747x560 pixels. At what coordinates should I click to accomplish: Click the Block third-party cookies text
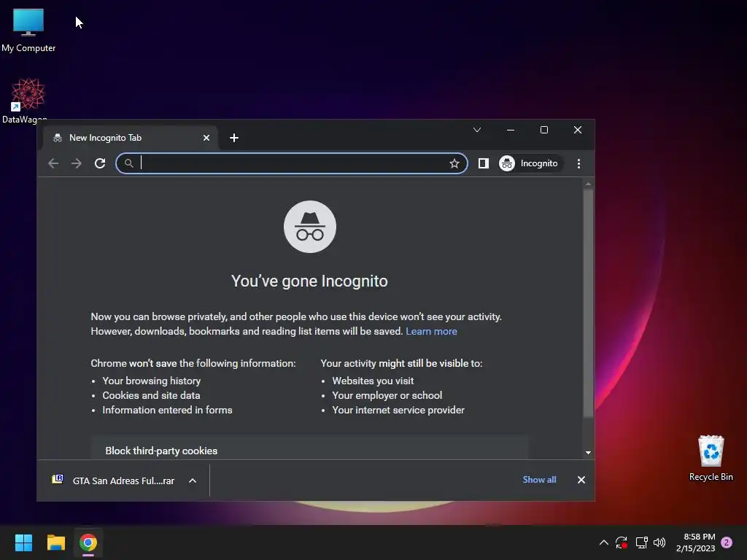click(x=161, y=451)
